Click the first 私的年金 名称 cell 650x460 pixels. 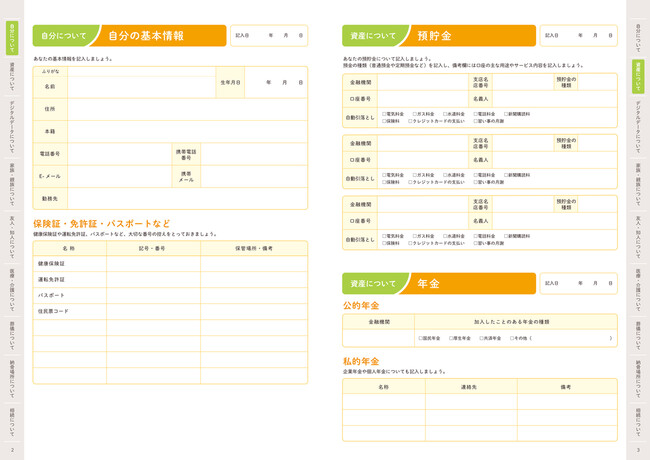(x=383, y=402)
